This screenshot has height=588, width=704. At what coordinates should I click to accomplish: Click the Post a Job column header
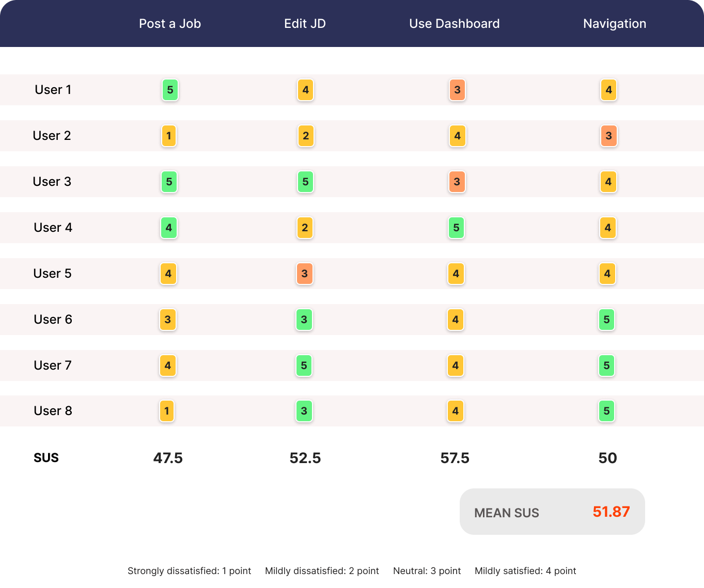(170, 24)
